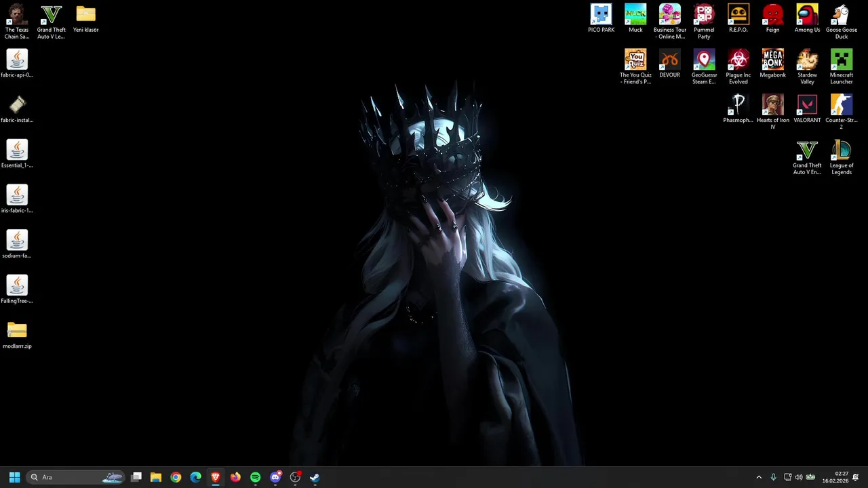Open Task View from the taskbar
Image resolution: width=868 pixels, height=488 pixels.
pos(136,477)
